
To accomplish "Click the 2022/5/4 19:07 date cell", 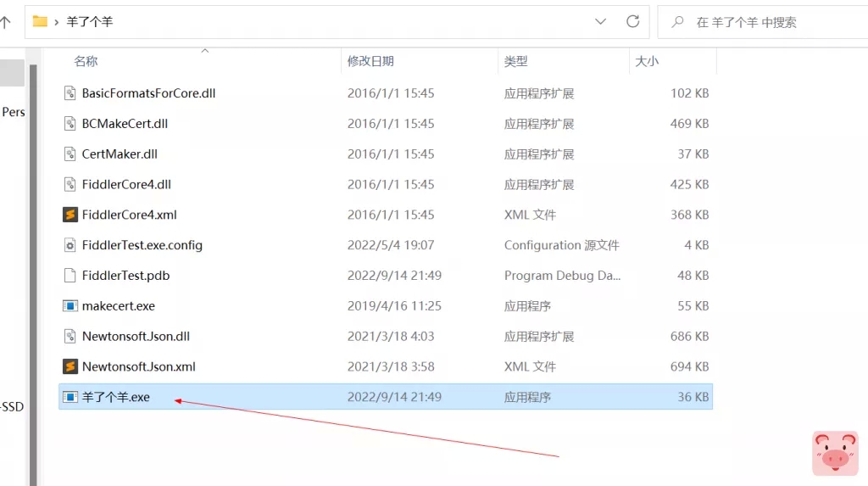I will click(390, 245).
